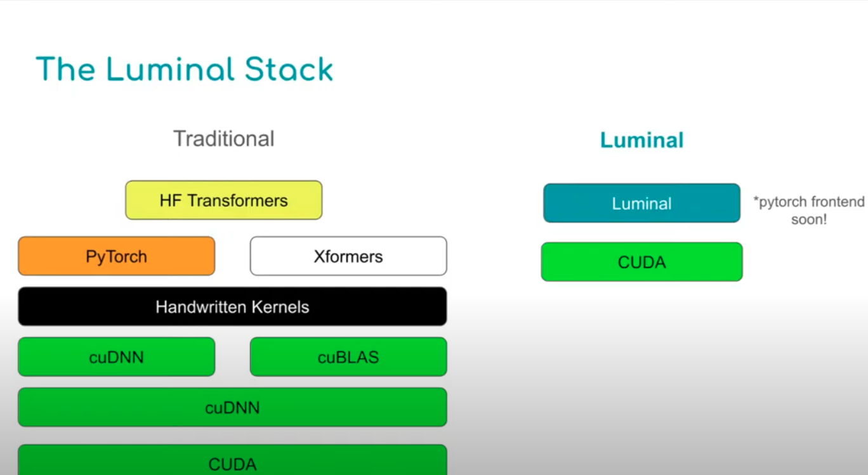Click the "The Luminal Stack" slide title

pyautogui.click(x=184, y=69)
